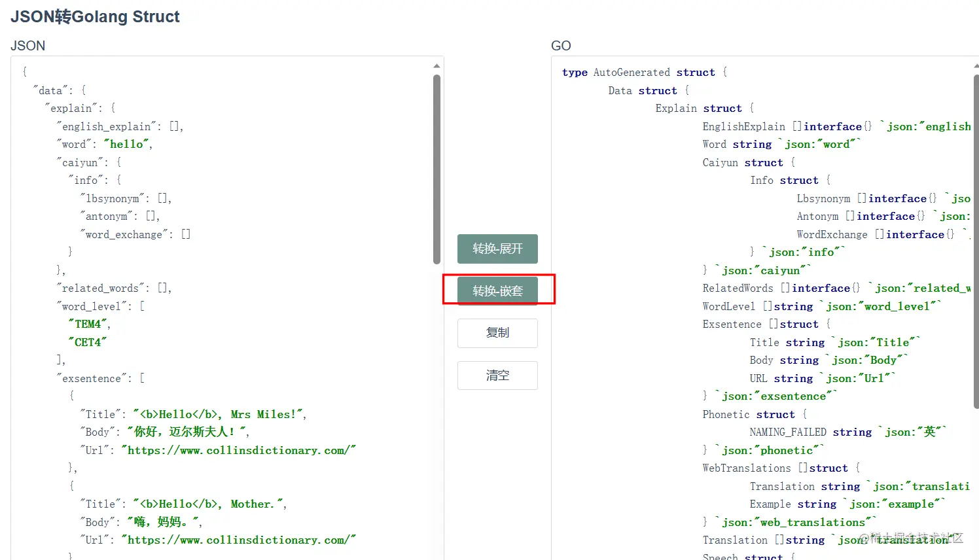Click the "word_exchange" key in the JSON input
979x560 pixels.
pyautogui.click(x=123, y=234)
